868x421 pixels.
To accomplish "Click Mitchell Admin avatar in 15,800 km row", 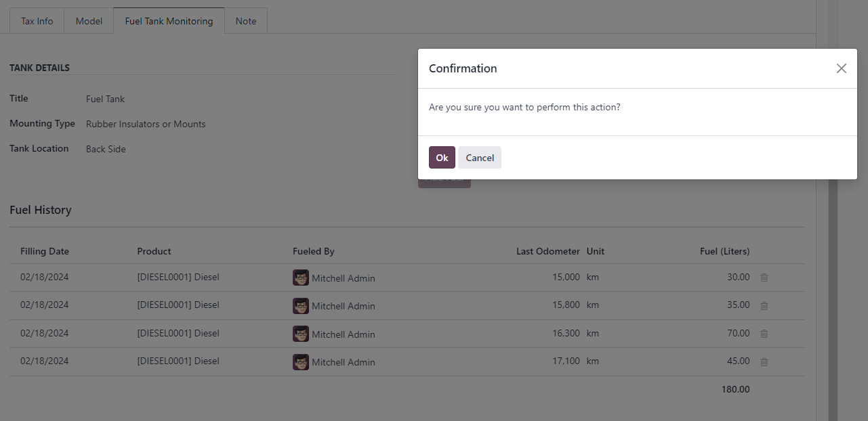I will [x=301, y=306].
